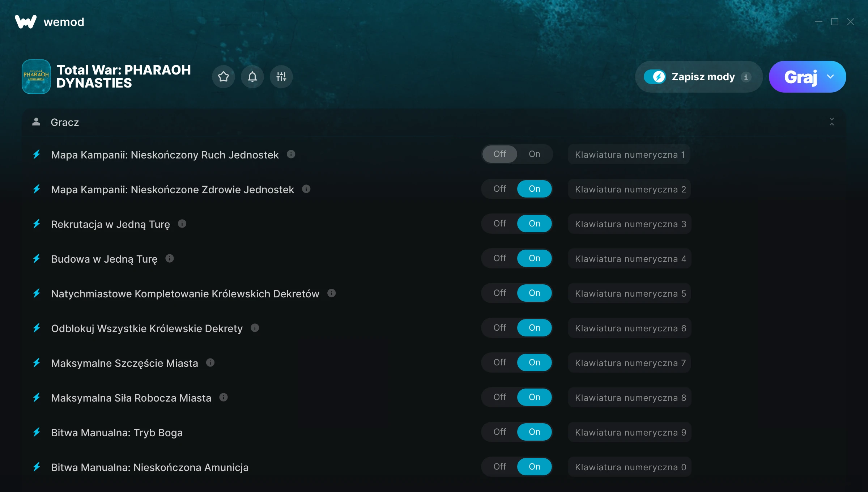Change hotkey Klawiatura numeryczna 5
Image resolution: width=868 pixels, height=492 pixels.
pyautogui.click(x=630, y=293)
